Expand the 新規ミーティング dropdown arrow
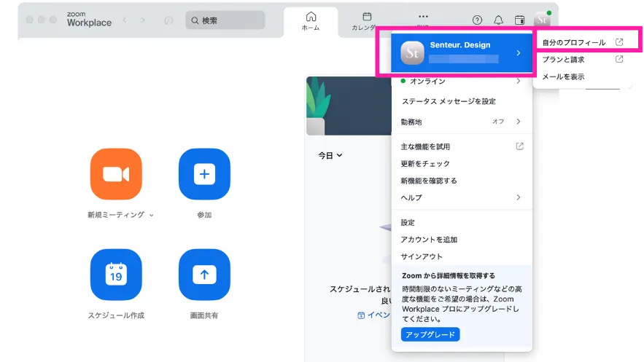The height and width of the screenshot is (362, 644). pyautogui.click(x=152, y=215)
